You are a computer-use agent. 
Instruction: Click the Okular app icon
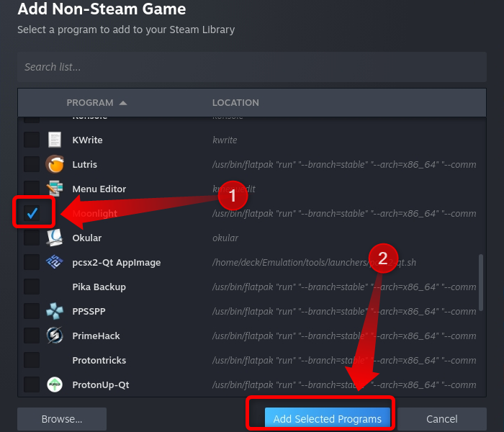[x=55, y=238]
